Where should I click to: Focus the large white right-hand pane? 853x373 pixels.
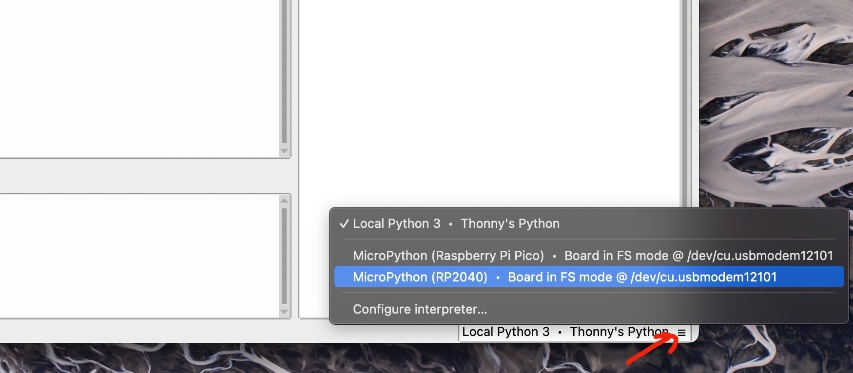[x=490, y=103]
